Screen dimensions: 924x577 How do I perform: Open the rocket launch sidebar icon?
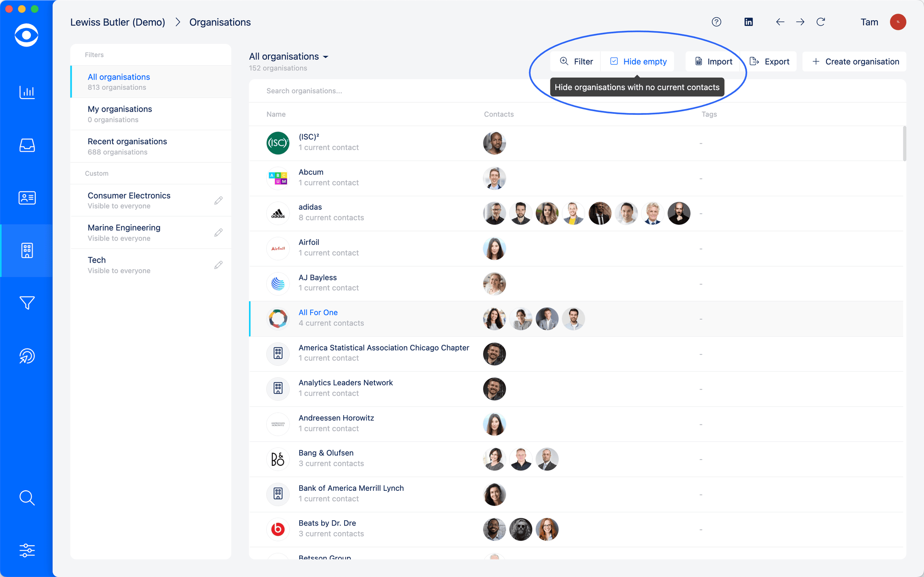click(x=27, y=356)
